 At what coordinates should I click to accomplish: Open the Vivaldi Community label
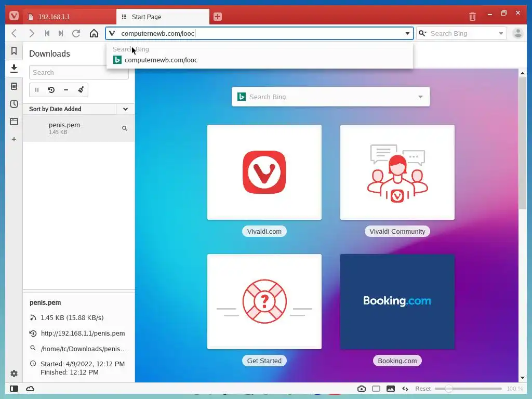[x=397, y=231]
